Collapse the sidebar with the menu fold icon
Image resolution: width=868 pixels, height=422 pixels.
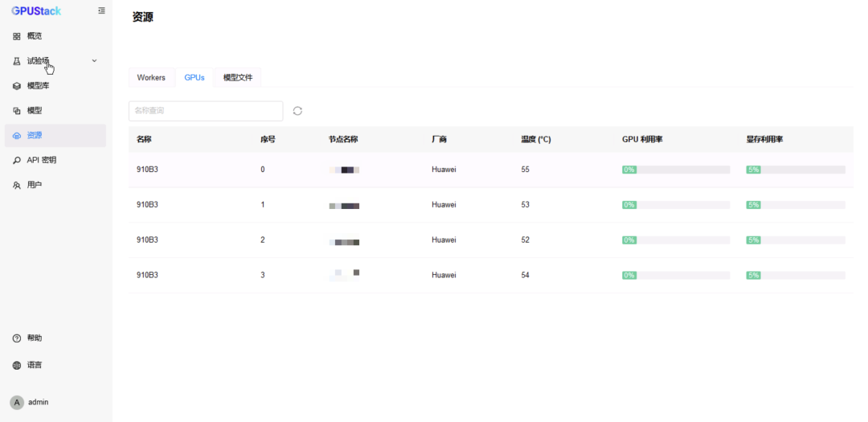tap(101, 10)
